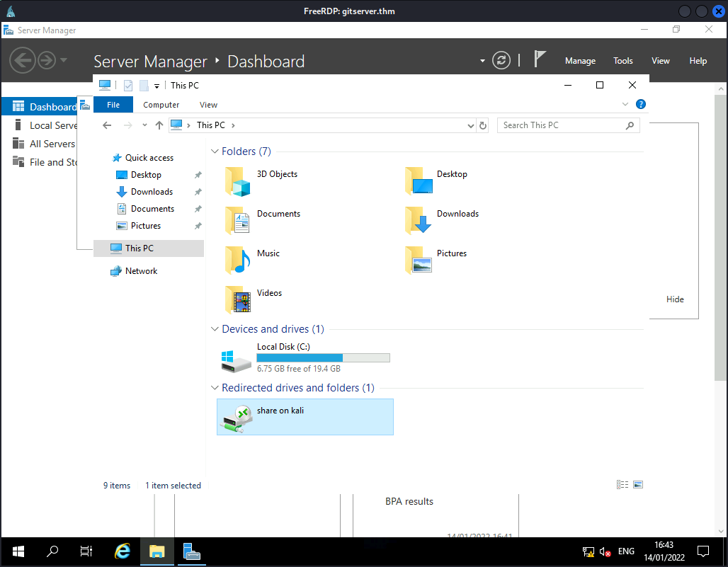Viewport: 728px width, 567px height.
Task: Go back in File Explorer navigation
Action: point(107,125)
